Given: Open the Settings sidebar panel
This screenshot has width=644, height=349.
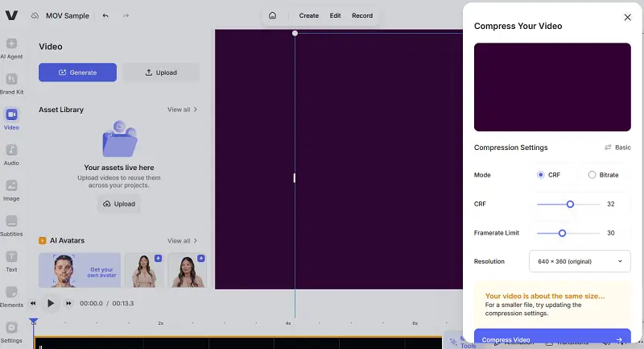Looking at the screenshot, I should coord(11,332).
